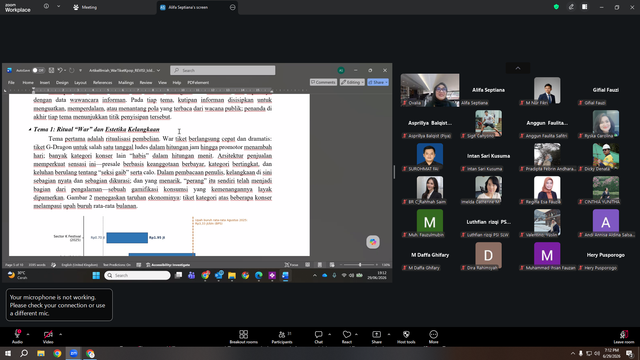Click the Leave room button

tap(624, 337)
